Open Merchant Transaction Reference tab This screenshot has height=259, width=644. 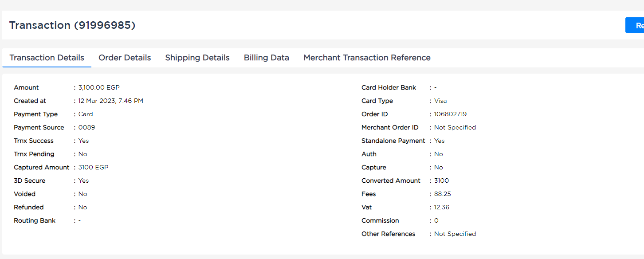[367, 58]
